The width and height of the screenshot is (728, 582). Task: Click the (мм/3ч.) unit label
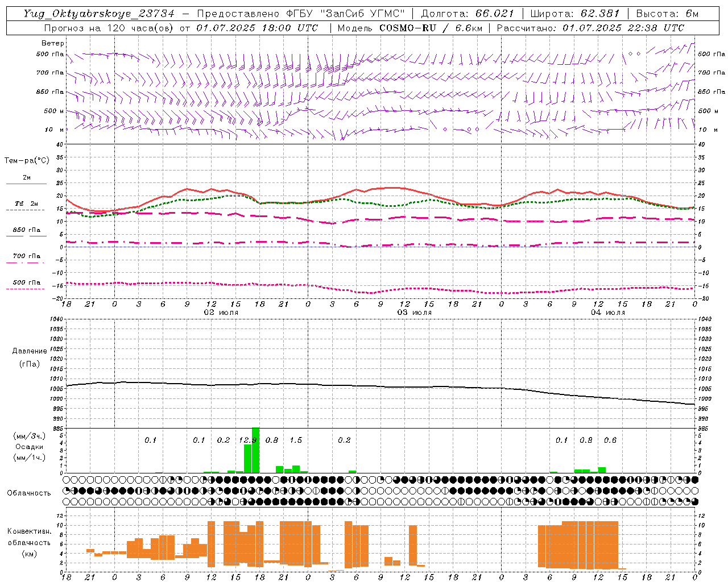pyautogui.click(x=30, y=436)
